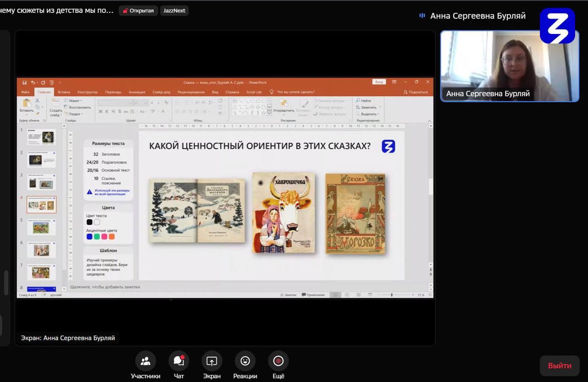Open the font size combo box
588x382 pixels.
click(x=141, y=103)
